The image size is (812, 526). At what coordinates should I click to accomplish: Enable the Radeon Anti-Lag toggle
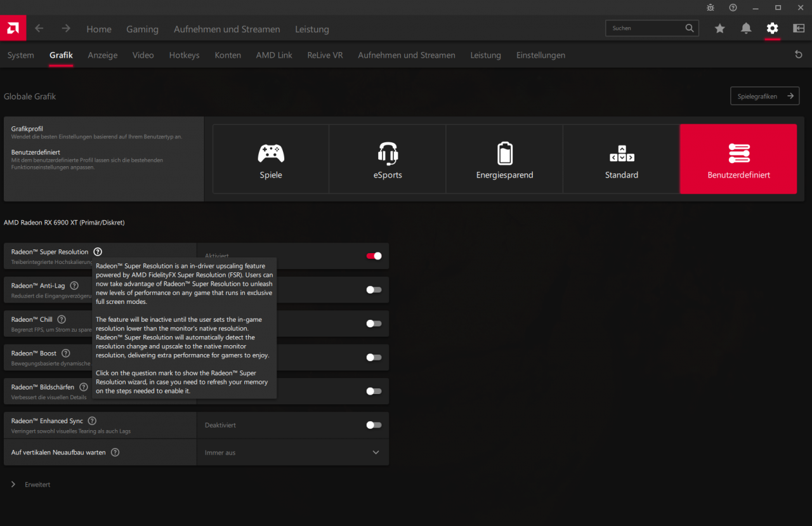(x=374, y=290)
